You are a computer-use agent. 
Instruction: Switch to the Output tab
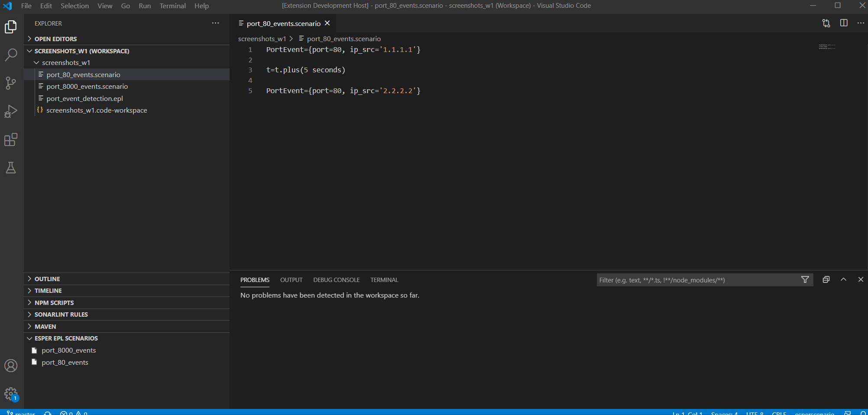pyautogui.click(x=291, y=279)
